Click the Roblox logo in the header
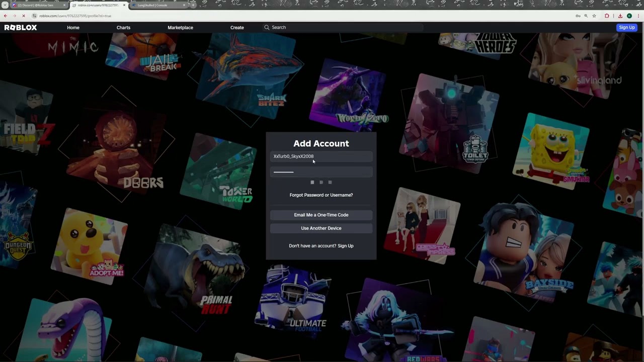 pyautogui.click(x=21, y=28)
